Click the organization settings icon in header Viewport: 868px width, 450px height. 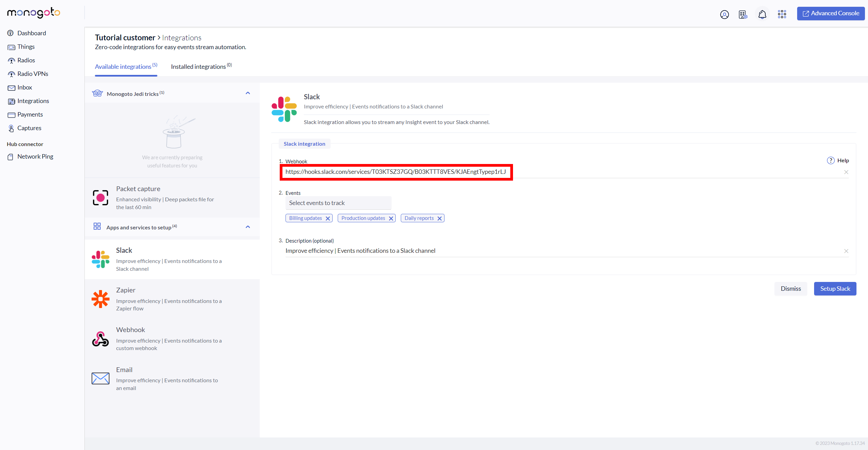[743, 14]
